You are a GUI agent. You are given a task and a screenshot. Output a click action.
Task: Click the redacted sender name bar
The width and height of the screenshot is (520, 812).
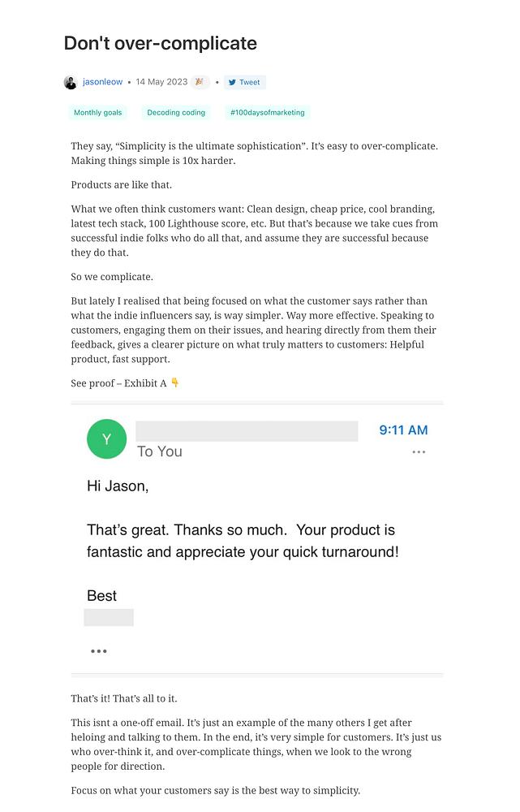click(x=247, y=431)
